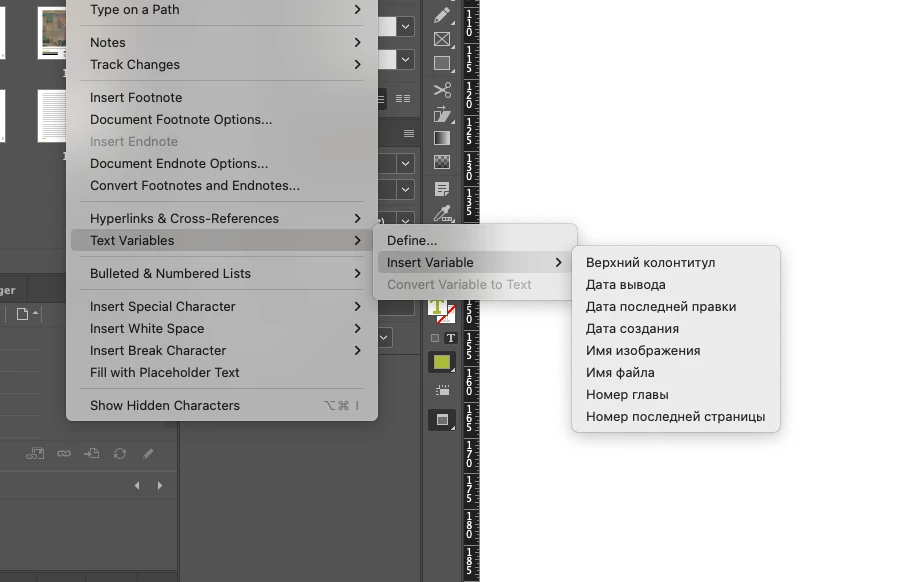Viewport: 906px width, 582px height.
Task: Choose Convert Footnotes and Endnotes...
Action: tap(222, 185)
